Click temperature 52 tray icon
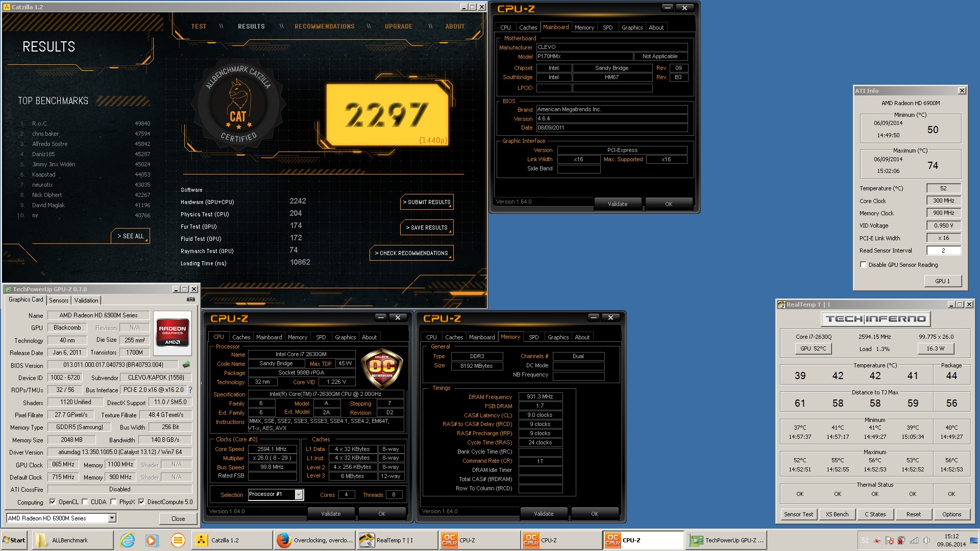The image size is (980, 551). click(865, 540)
